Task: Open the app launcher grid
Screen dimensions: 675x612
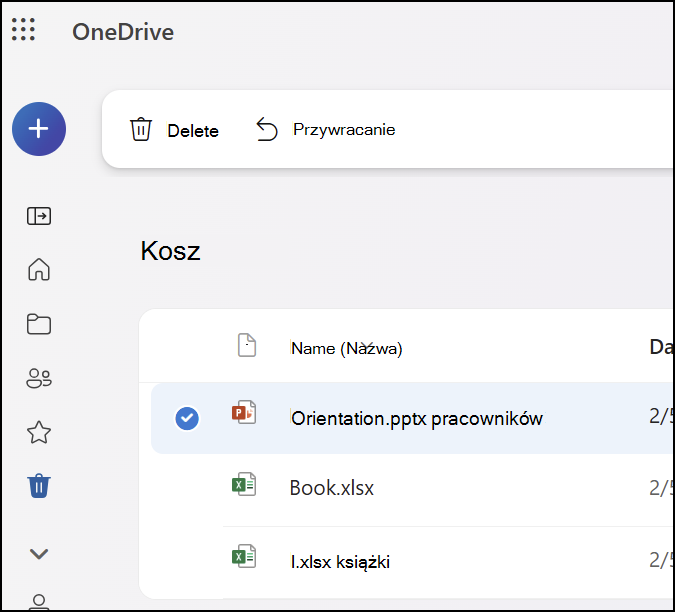Action: (23, 31)
